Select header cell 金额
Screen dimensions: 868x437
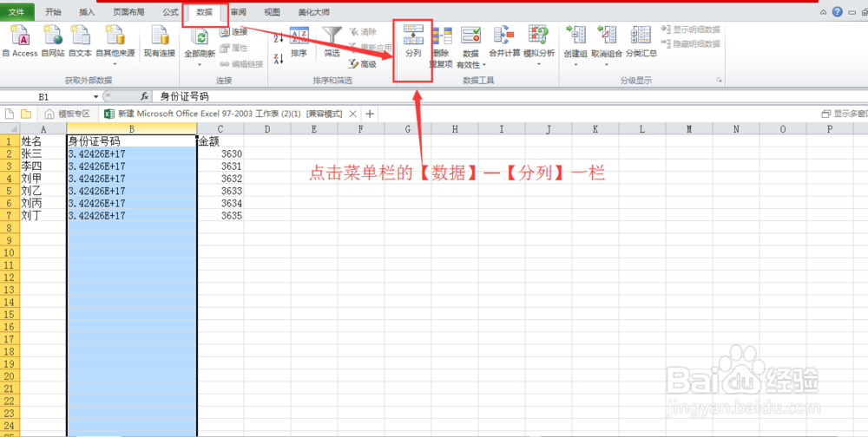(x=220, y=141)
